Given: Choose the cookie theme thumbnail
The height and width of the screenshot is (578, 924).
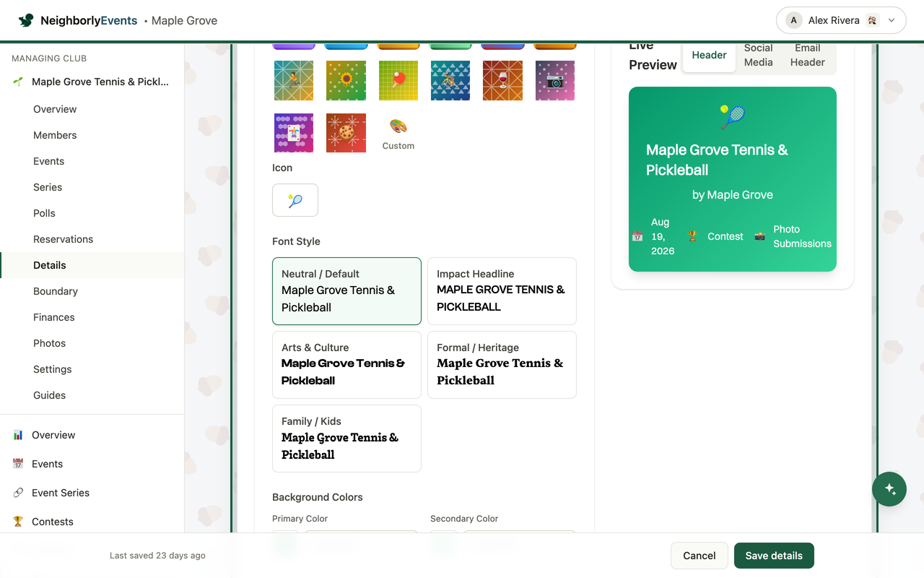Looking at the screenshot, I should [x=346, y=133].
